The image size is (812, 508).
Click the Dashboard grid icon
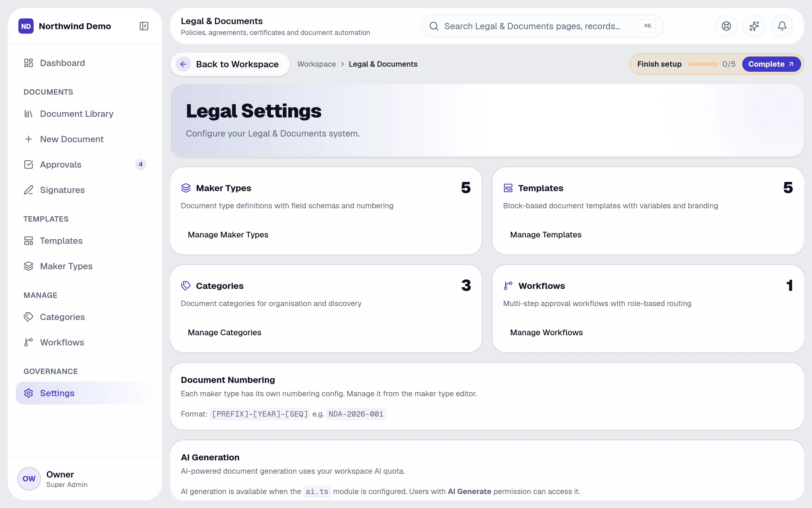(x=29, y=63)
